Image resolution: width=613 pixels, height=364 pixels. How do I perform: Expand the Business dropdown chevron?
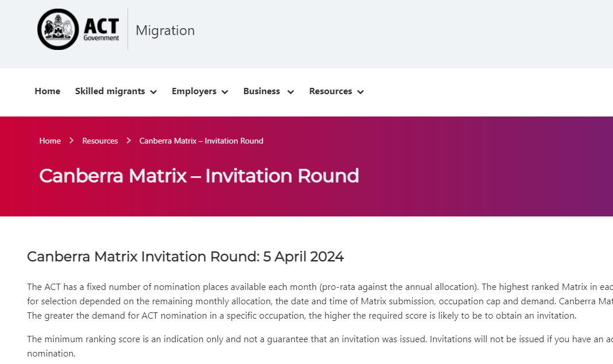tap(291, 92)
